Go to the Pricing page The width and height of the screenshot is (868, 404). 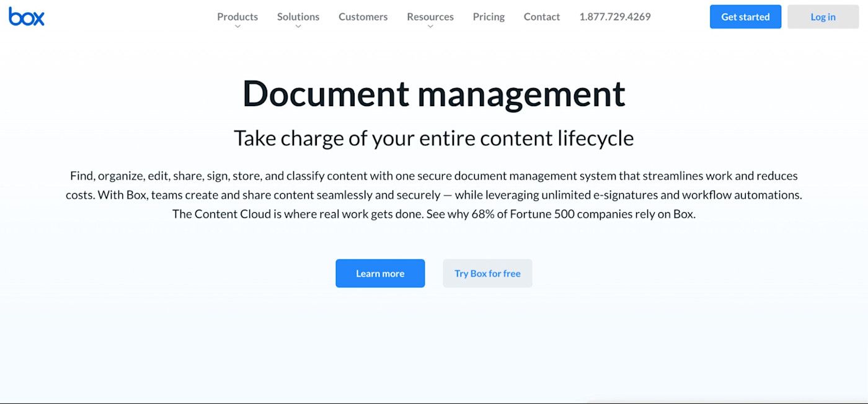[489, 17]
